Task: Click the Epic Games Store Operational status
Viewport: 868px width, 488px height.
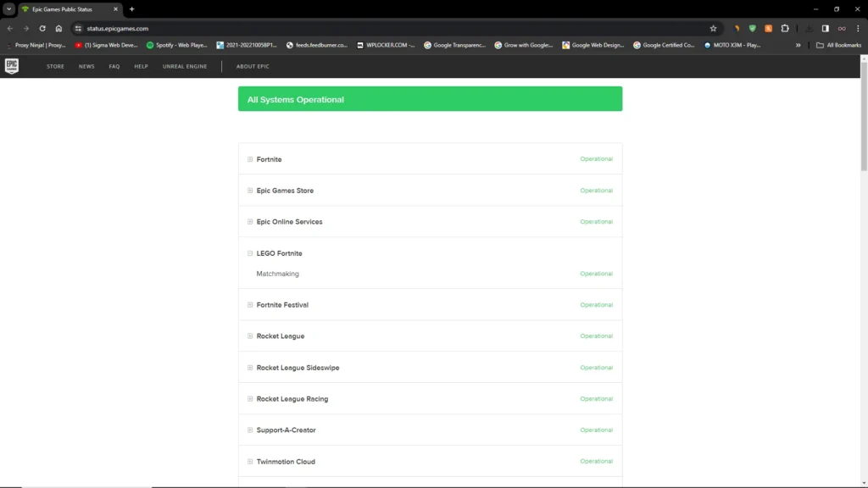Action: click(596, 191)
